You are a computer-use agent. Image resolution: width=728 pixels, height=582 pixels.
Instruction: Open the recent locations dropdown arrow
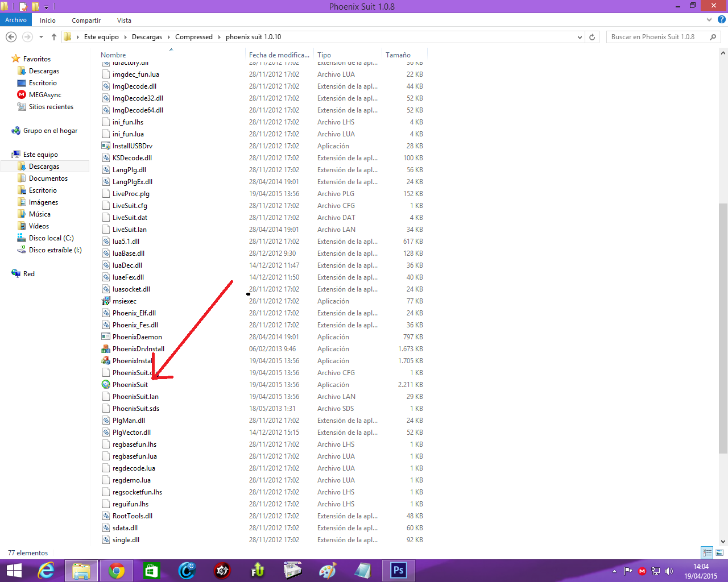tap(41, 37)
